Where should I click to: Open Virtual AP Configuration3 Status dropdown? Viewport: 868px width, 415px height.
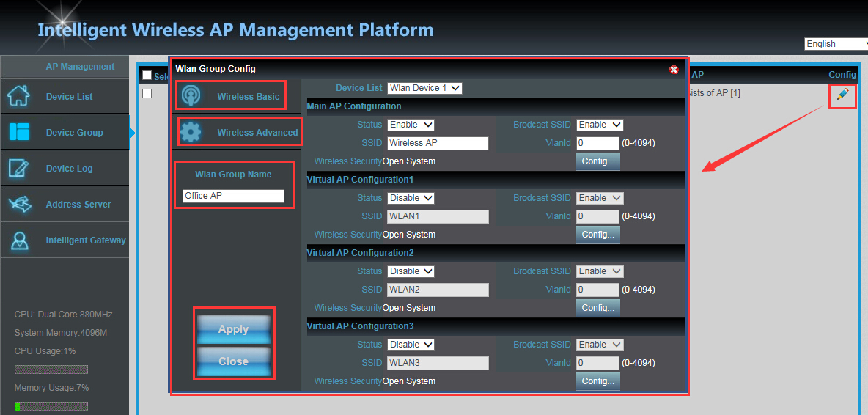411,344
